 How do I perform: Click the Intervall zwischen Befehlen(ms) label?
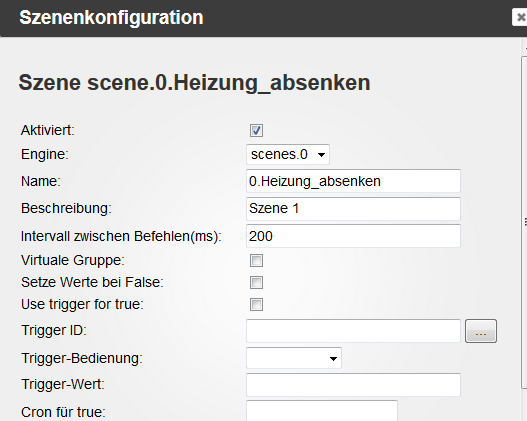(x=121, y=236)
